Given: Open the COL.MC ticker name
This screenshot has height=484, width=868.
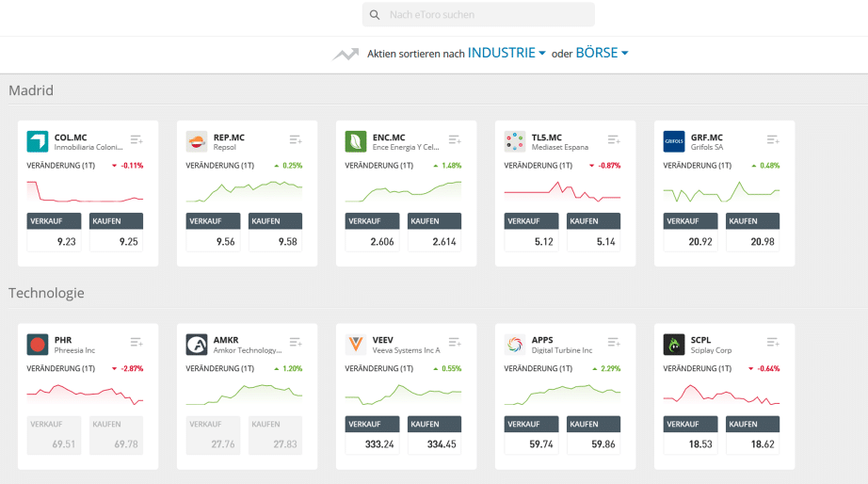Looking at the screenshot, I should click(x=71, y=137).
